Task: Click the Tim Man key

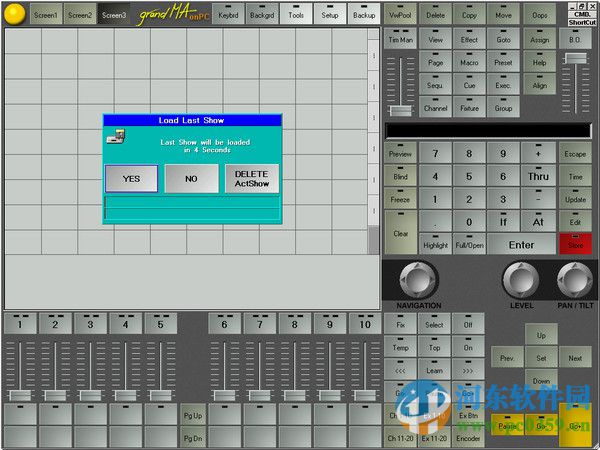Action: coord(400,39)
